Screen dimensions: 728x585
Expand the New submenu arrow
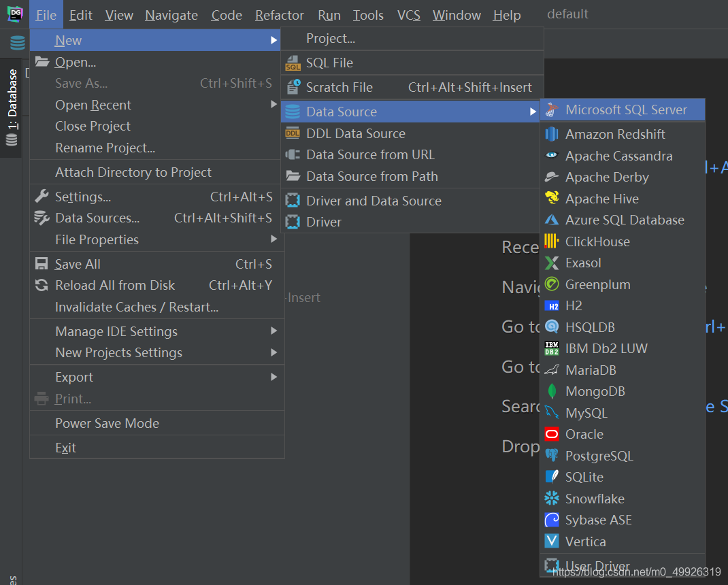(x=274, y=40)
